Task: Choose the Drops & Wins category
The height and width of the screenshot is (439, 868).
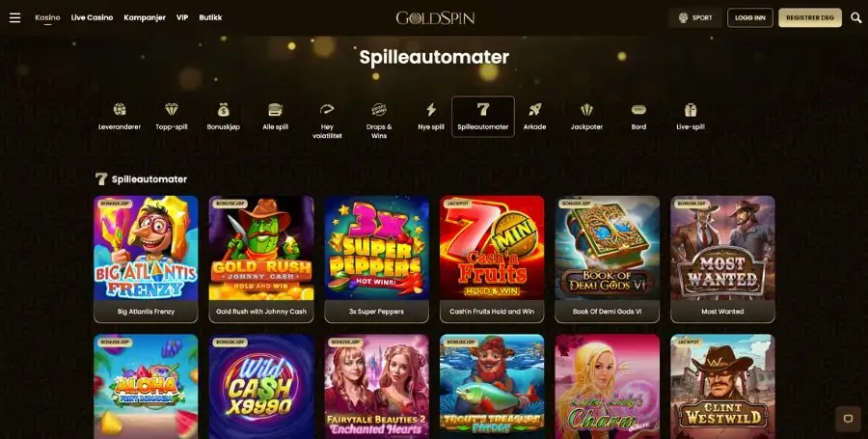Action: [x=379, y=121]
